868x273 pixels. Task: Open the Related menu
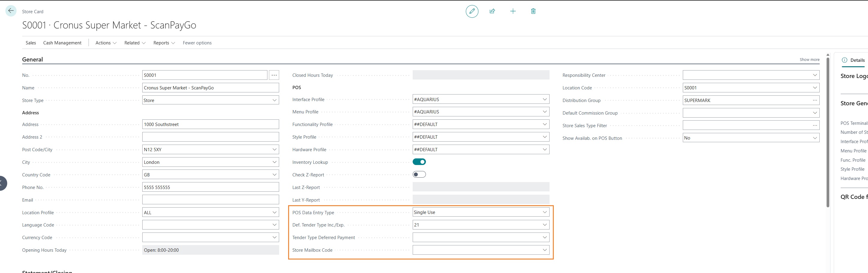(135, 43)
